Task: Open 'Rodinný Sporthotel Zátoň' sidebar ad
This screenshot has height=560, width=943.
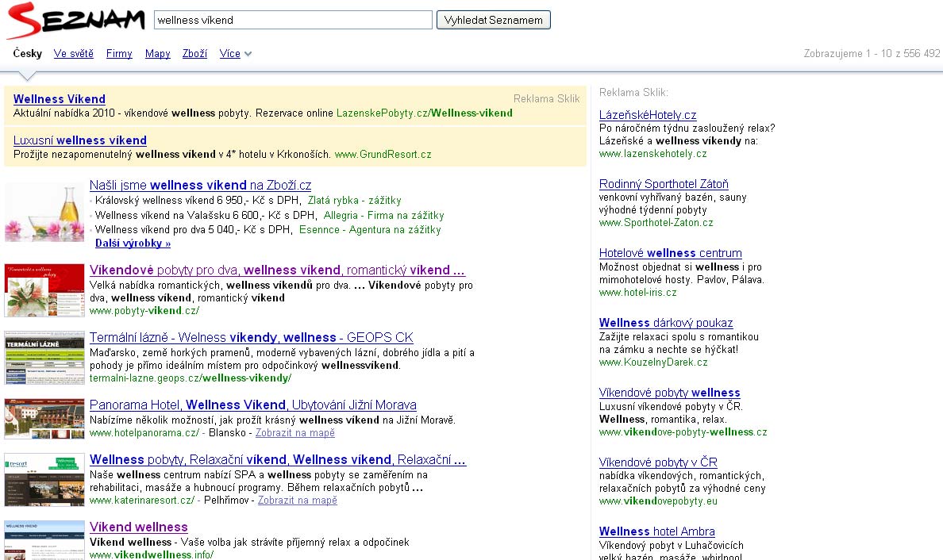Action: (664, 184)
